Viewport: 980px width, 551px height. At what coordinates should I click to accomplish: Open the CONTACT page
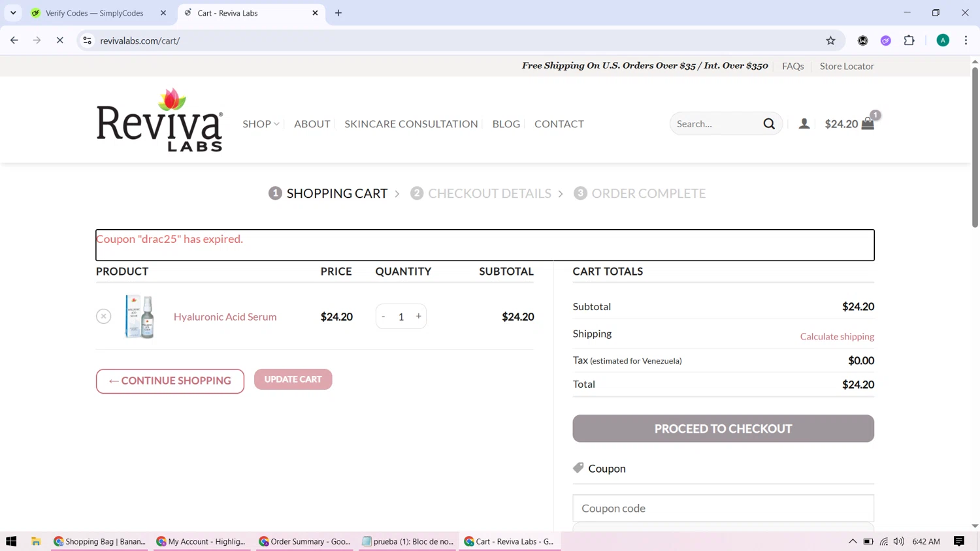point(559,124)
